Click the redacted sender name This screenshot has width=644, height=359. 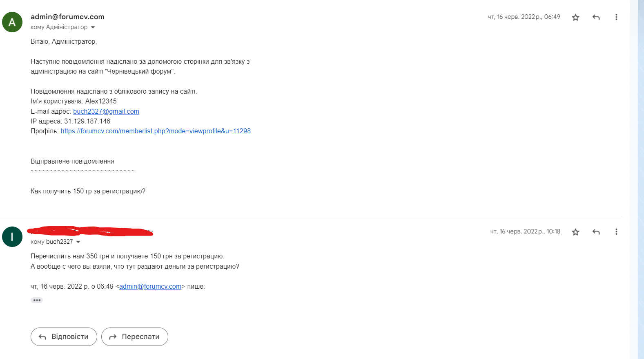point(90,231)
